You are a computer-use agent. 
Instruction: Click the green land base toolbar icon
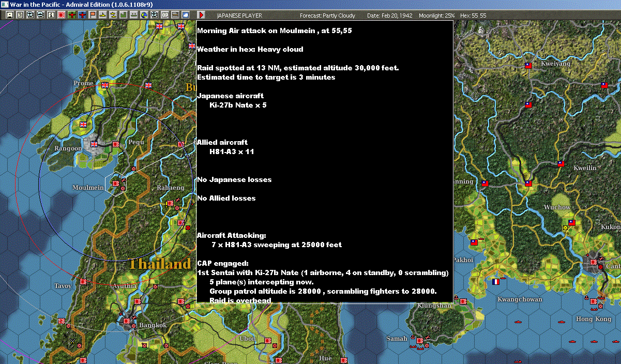pos(123,15)
